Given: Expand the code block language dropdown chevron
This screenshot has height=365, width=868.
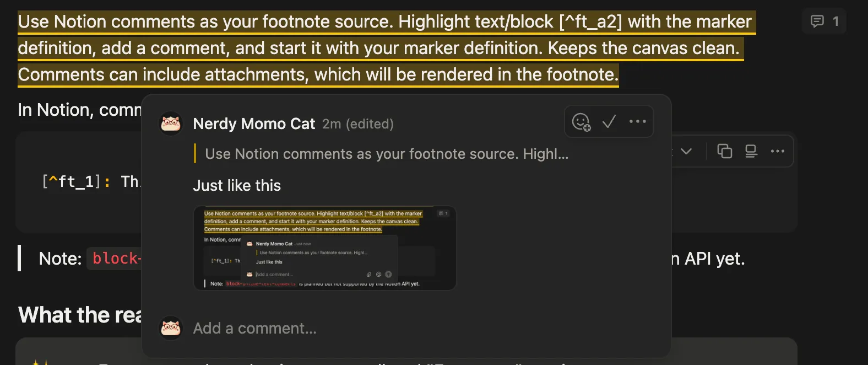Looking at the screenshot, I should coord(686,151).
